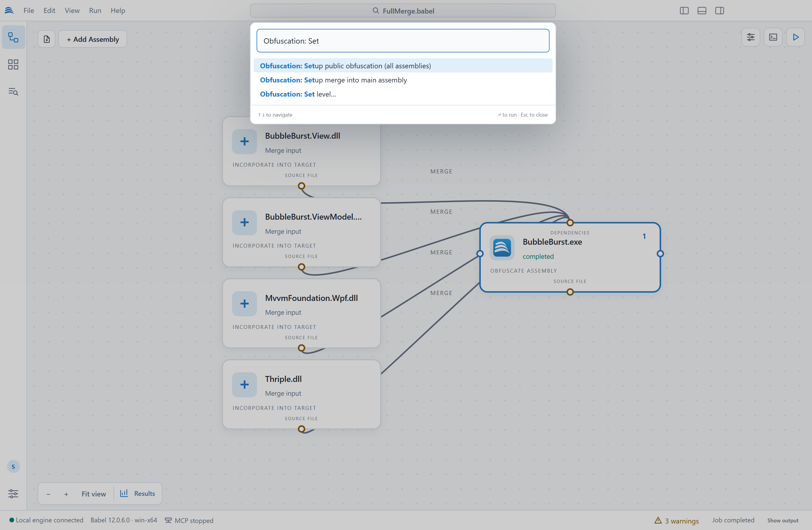
Task: Click the plus icon on BubbleBurst.ViewModel node
Action: coord(244,223)
